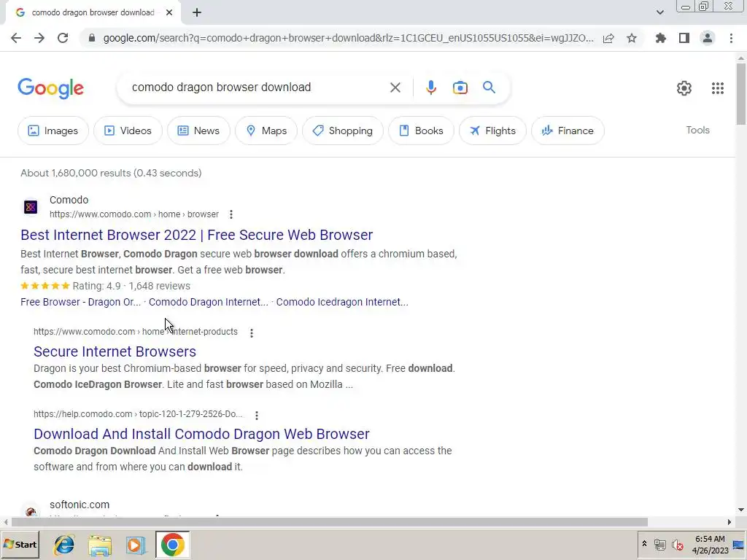Click the horizontal scrollbar thumb
Screen dimensions: 747x560
point(329,522)
